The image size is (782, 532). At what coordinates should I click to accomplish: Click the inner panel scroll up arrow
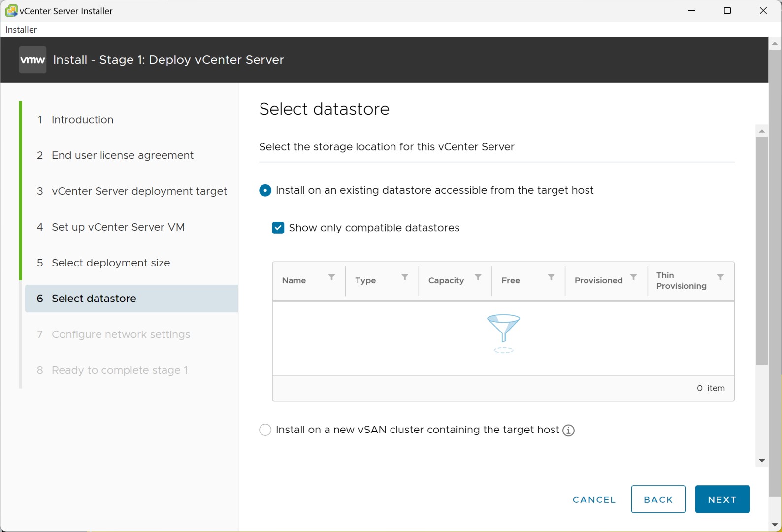[x=762, y=131]
